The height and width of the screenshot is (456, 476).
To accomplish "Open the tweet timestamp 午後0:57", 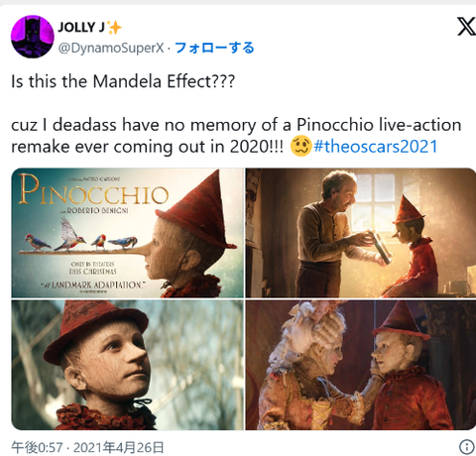I will 37,448.
